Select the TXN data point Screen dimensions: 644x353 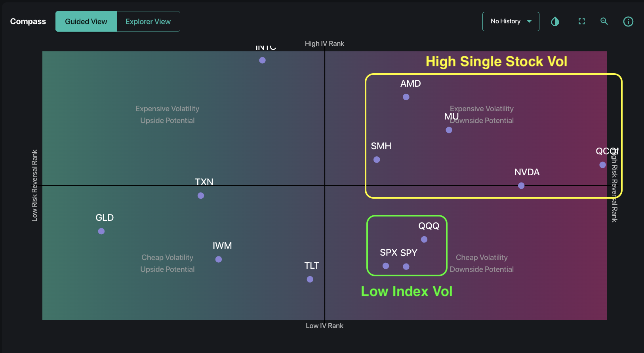click(201, 195)
